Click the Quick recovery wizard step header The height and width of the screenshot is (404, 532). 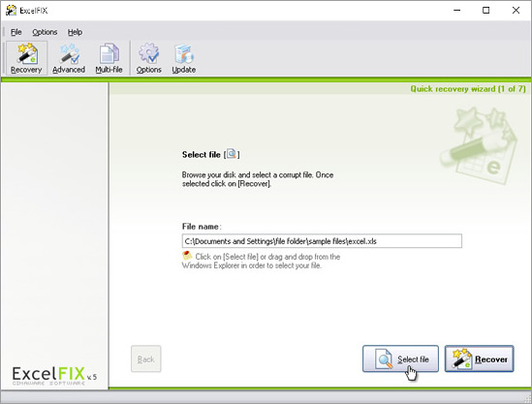[x=468, y=89]
